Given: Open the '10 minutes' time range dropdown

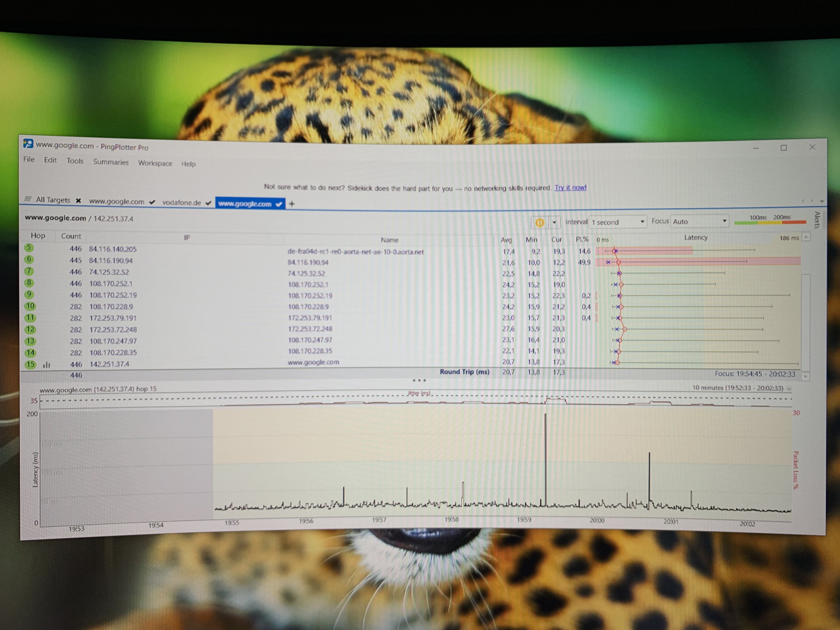Looking at the screenshot, I should pos(742,388).
